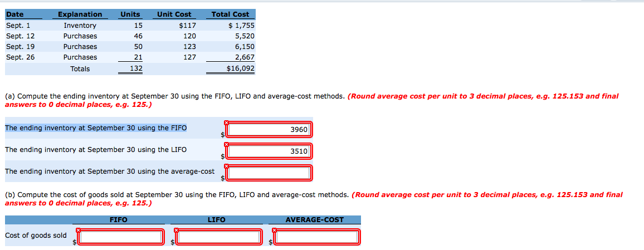Click the FIFO ending inventory input field
This screenshot has height=250, width=644.
pos(269,130)
